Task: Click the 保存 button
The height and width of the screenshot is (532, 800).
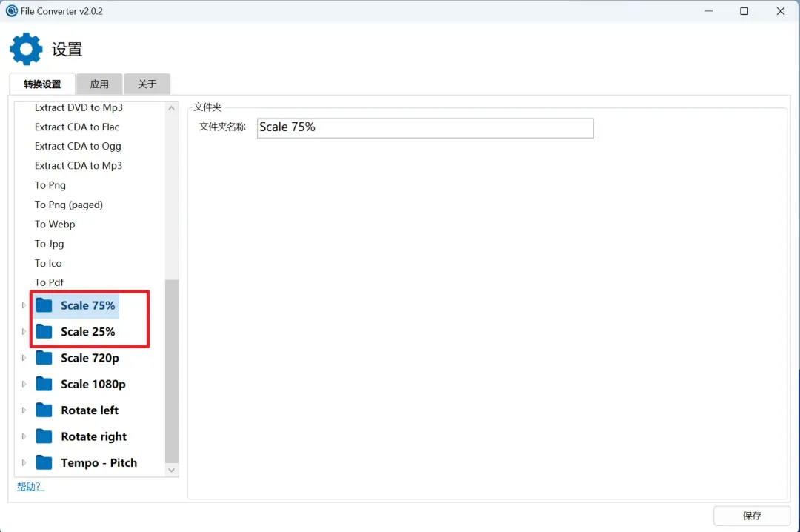Action: coord(752,516)
